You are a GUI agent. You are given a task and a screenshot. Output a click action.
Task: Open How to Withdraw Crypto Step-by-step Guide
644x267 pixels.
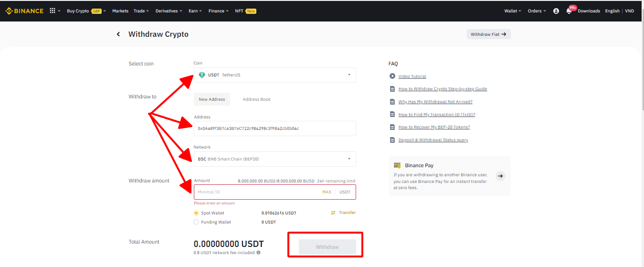(443, 89)
